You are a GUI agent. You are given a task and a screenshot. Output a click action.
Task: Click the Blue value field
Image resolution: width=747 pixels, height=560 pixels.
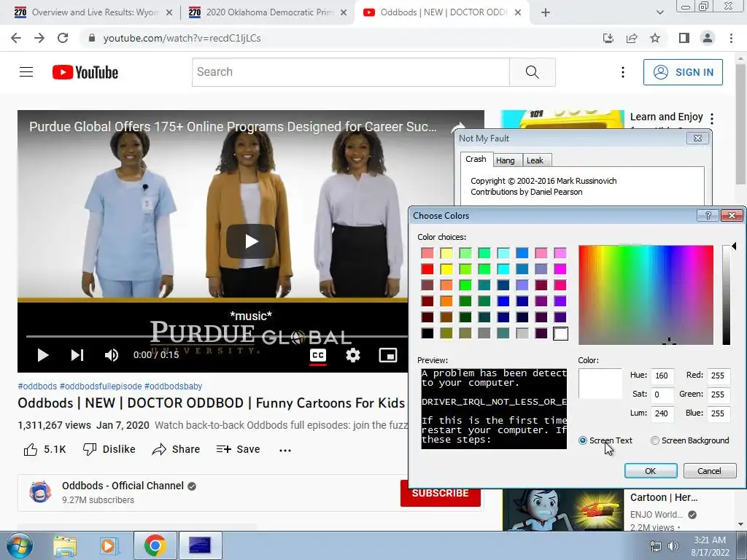[x=719, y=414]
